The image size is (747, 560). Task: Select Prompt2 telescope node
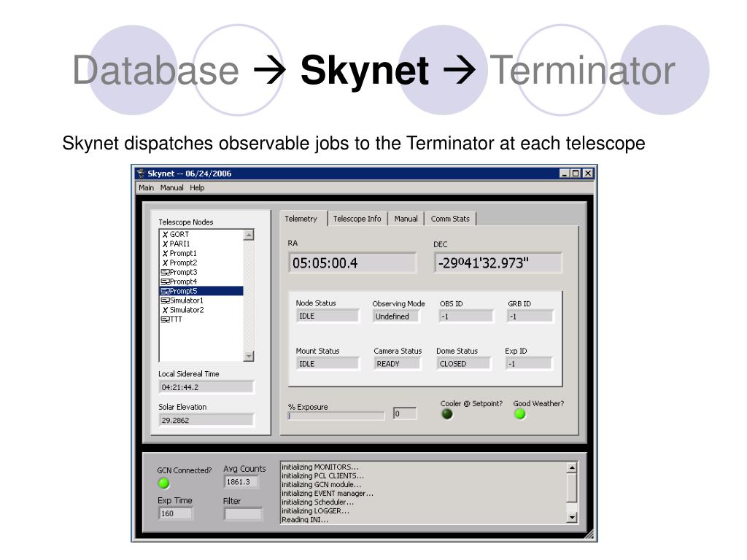pos(183,262)
